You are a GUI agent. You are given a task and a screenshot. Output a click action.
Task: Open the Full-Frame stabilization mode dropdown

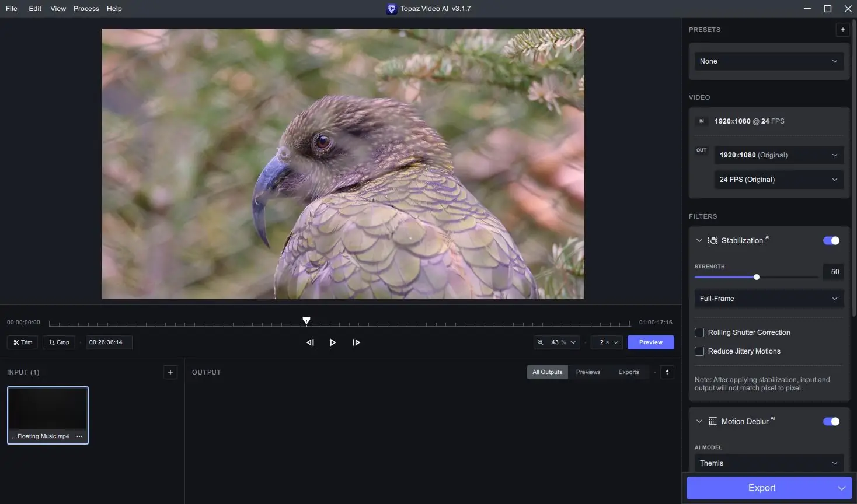769,299
